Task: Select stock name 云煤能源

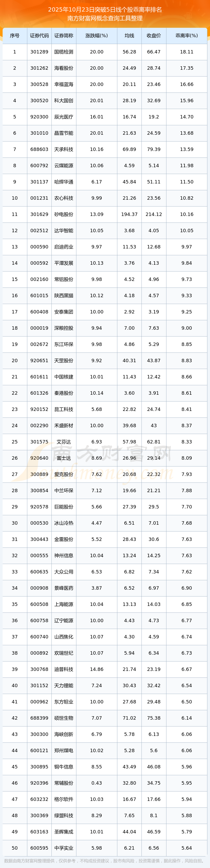Action: tap(64, 165)
